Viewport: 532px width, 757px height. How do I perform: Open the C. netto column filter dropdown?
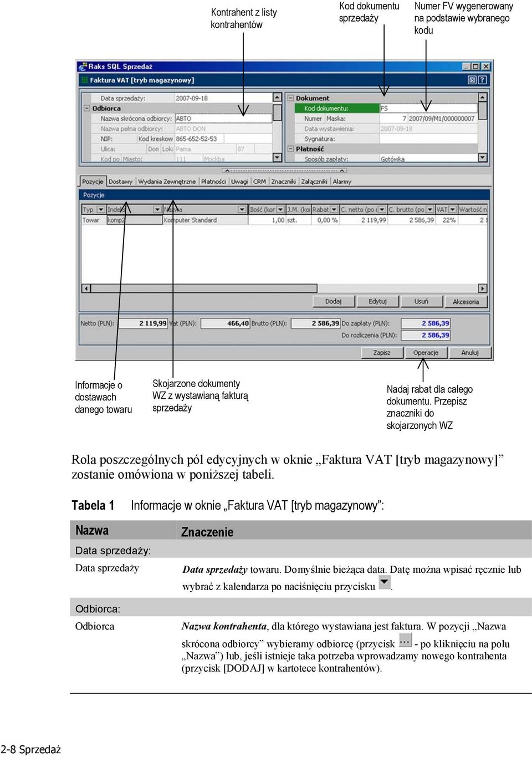coord(382,210)
